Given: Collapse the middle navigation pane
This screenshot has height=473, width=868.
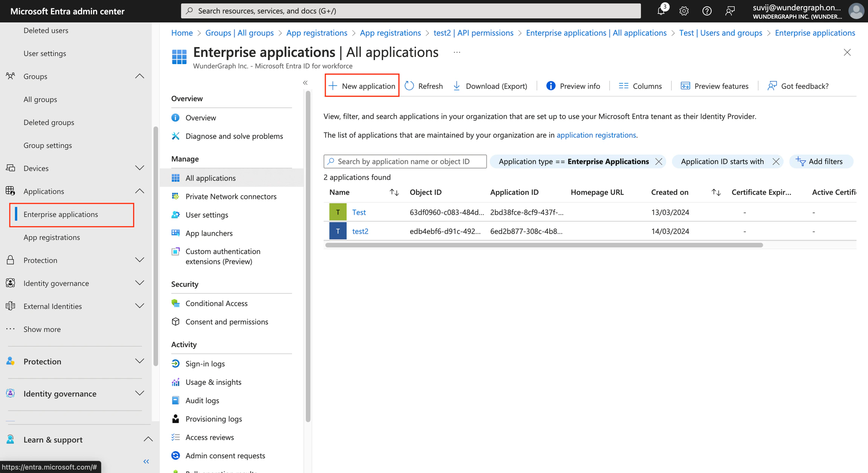Looking at the screenshot, I should click(x=305, y=83).
